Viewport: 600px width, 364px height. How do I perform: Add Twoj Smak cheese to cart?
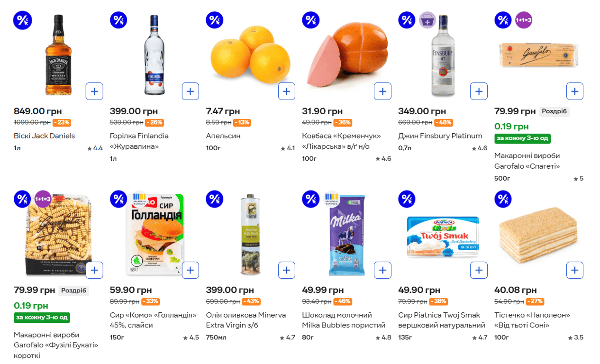tap(479, 270)
